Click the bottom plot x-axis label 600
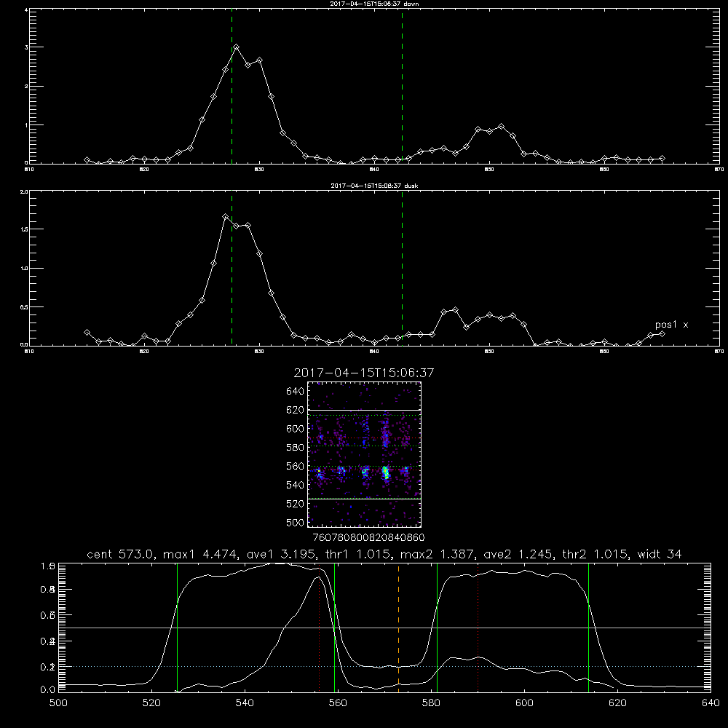This screenshot has width=728, height=728. 525,703
